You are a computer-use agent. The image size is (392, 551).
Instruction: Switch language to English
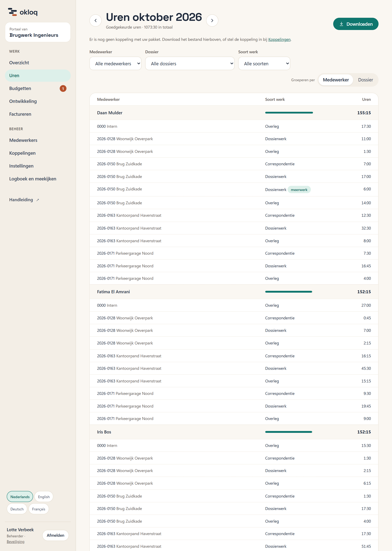44,497
